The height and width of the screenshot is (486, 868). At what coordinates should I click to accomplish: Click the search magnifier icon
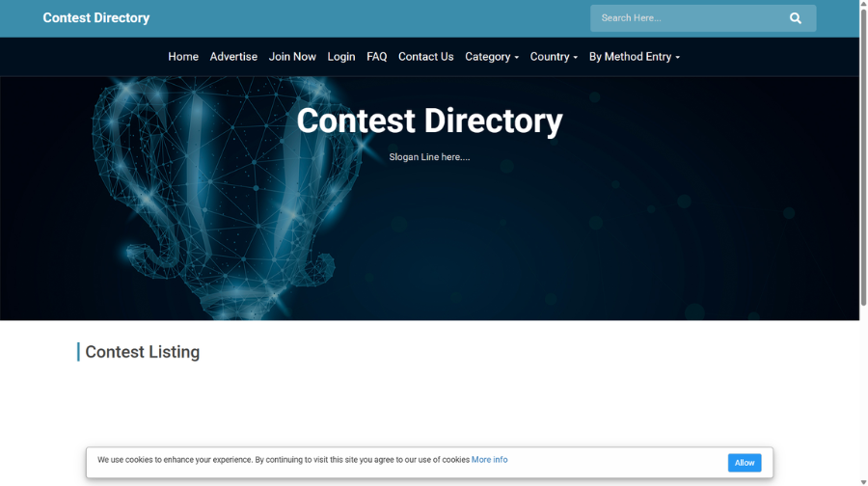tap(795, 18)
